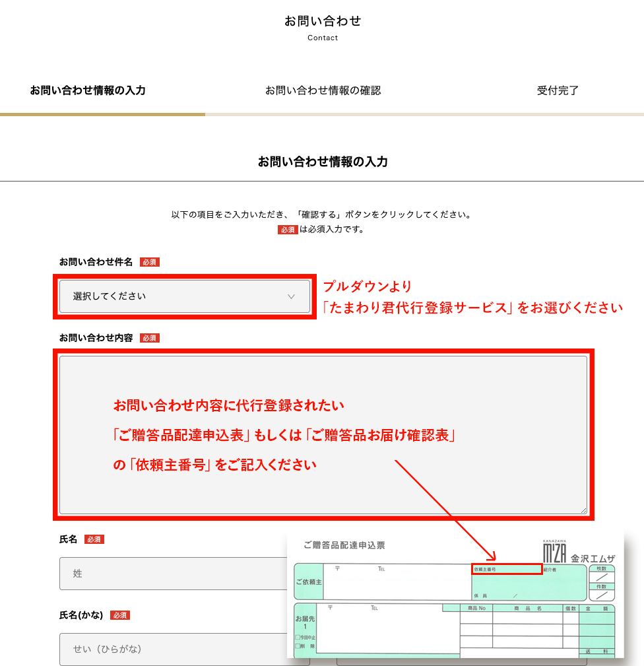The image size is (644, 666).
Task: Click the chevron arrow in 選択してください dropdown
Action: coord(291,296)
